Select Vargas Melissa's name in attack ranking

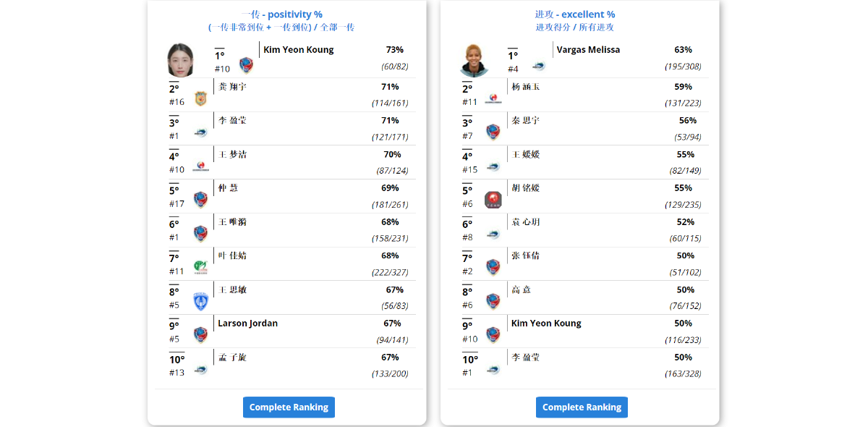tap(588, 50)
